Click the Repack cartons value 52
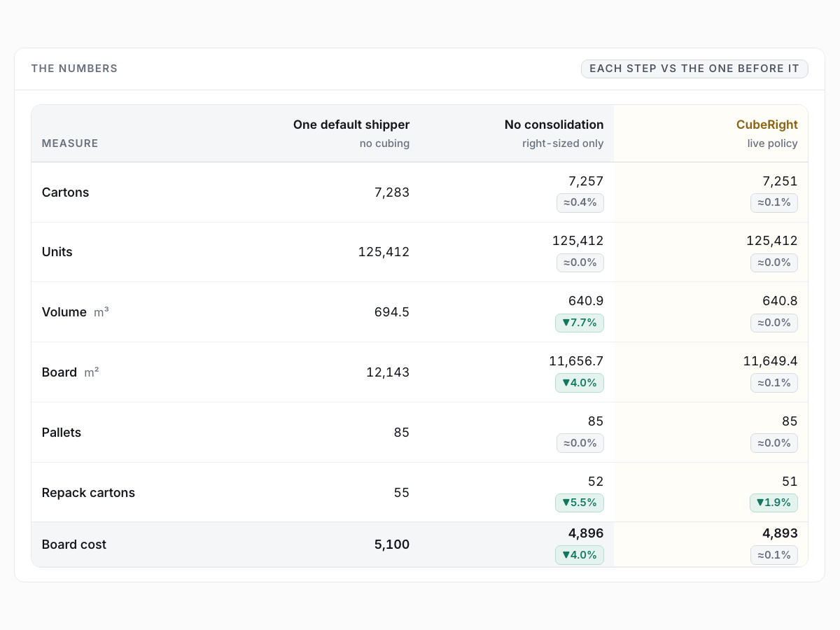The image size is (840, 630). (x=596, y=482)
